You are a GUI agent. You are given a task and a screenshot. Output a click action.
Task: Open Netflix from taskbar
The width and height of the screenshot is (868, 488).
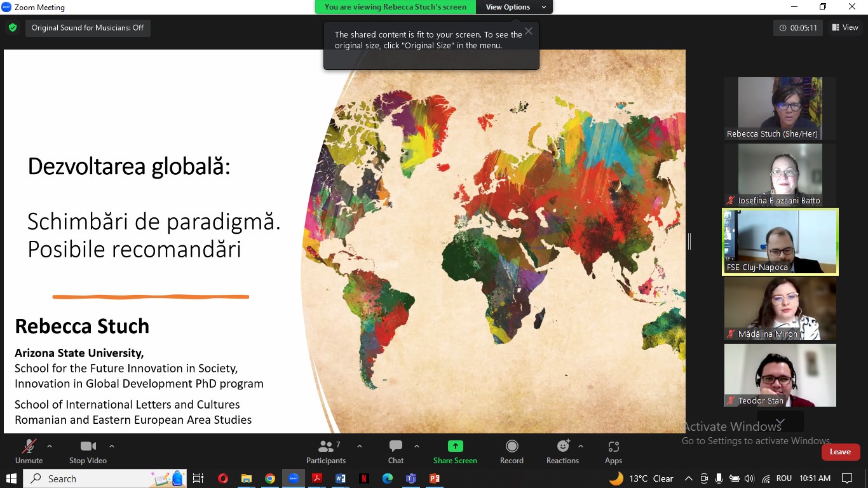364,478
